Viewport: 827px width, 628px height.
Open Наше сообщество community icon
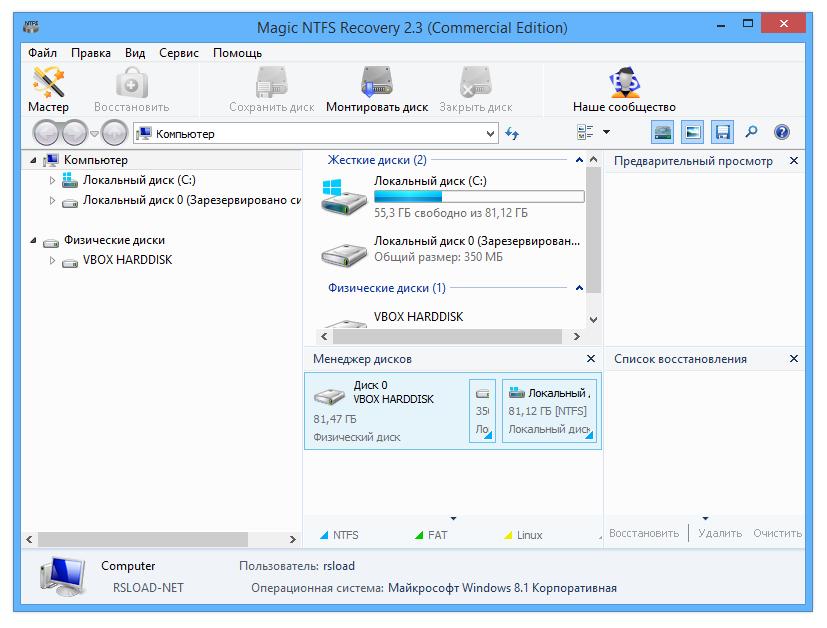[x=624, y=82]
